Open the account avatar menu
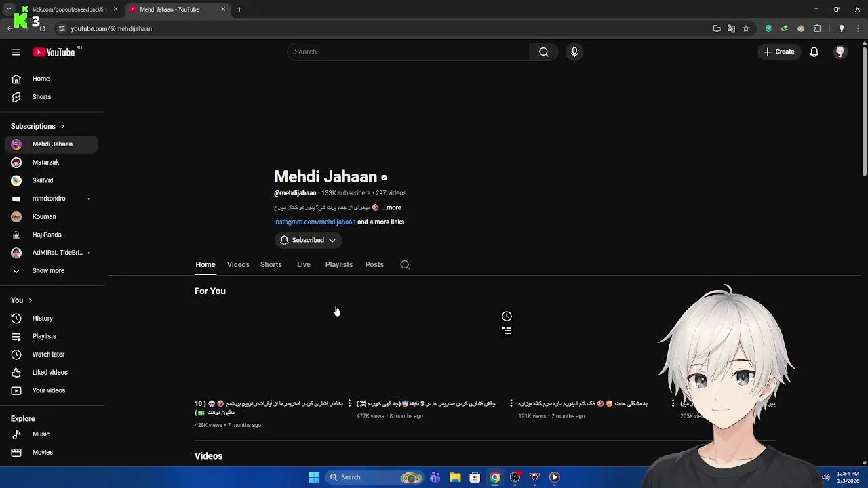The width and height of the screenshot is (868, 488). tap(840, 52)
